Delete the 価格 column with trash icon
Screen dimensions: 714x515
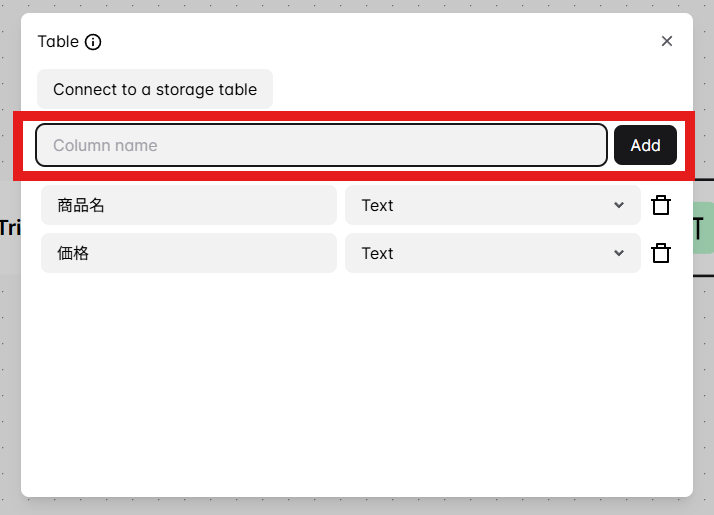pyautogui.click(x=661, y=253)
